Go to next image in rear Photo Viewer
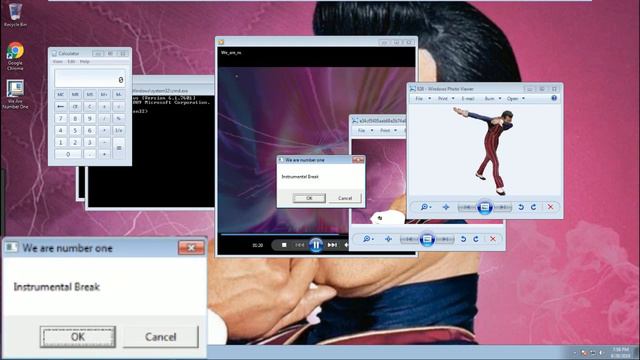Screen dimensions: 640x360 pyautogui.click(x=445, y=239)
